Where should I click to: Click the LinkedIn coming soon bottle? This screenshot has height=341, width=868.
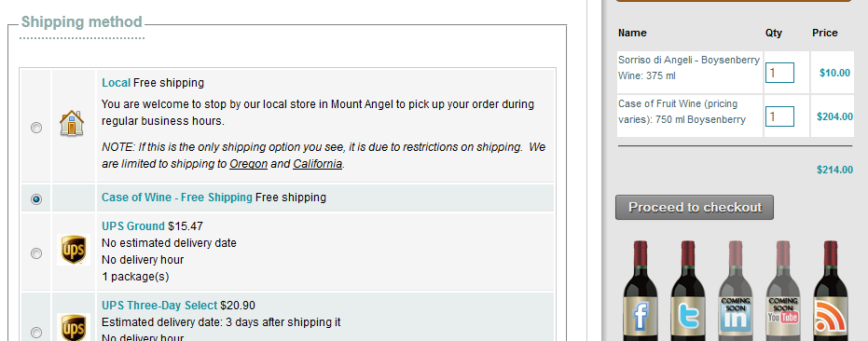(x=735, y=292)
